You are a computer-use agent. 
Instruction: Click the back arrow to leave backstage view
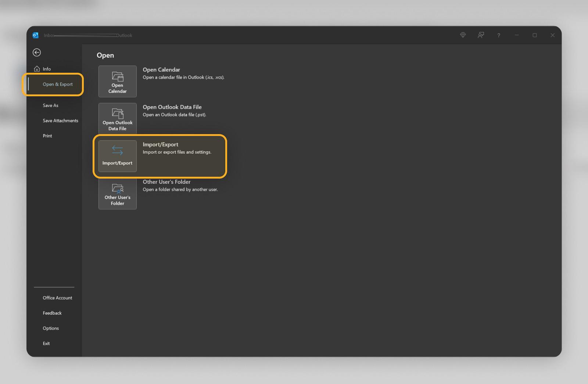coord(37,53)
